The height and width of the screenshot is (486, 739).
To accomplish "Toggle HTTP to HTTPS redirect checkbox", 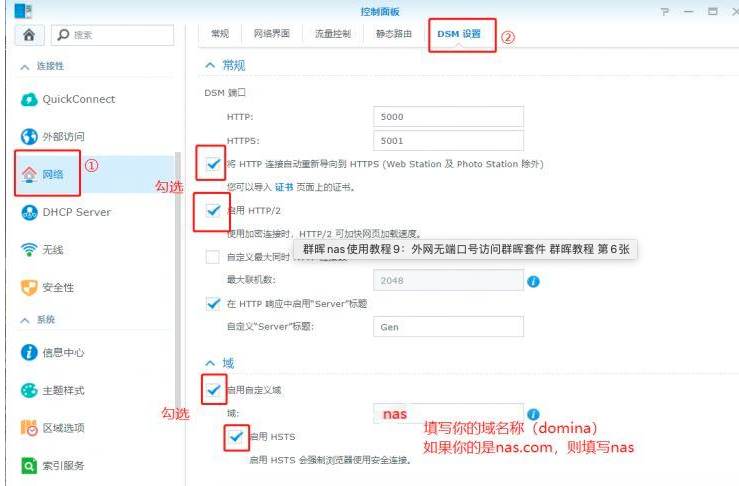I will pos(213,163).
